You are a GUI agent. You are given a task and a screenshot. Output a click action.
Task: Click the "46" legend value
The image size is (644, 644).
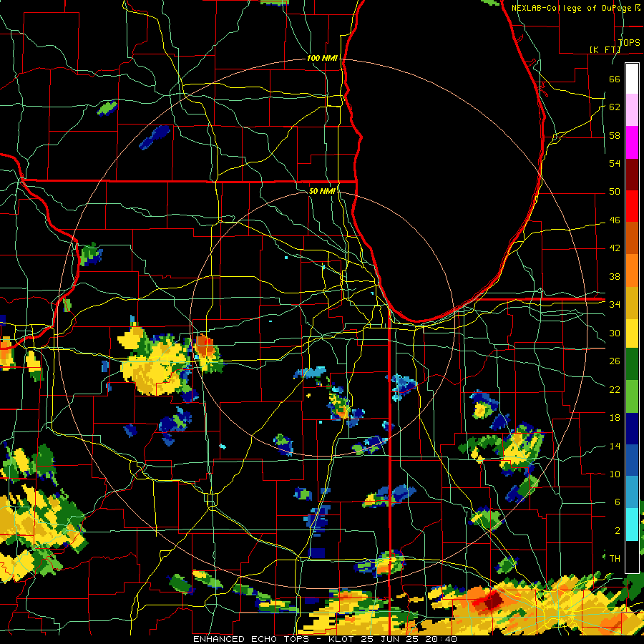(615, 220)
